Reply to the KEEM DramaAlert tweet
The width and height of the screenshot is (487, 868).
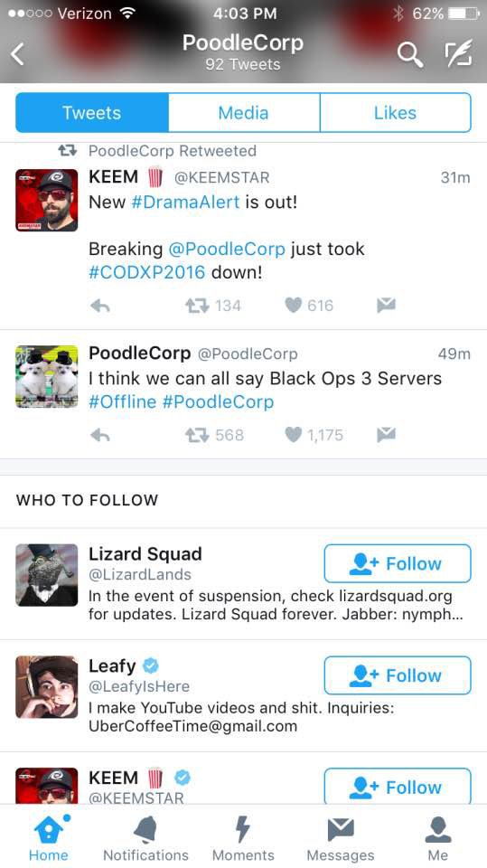(x=99, y=306)
